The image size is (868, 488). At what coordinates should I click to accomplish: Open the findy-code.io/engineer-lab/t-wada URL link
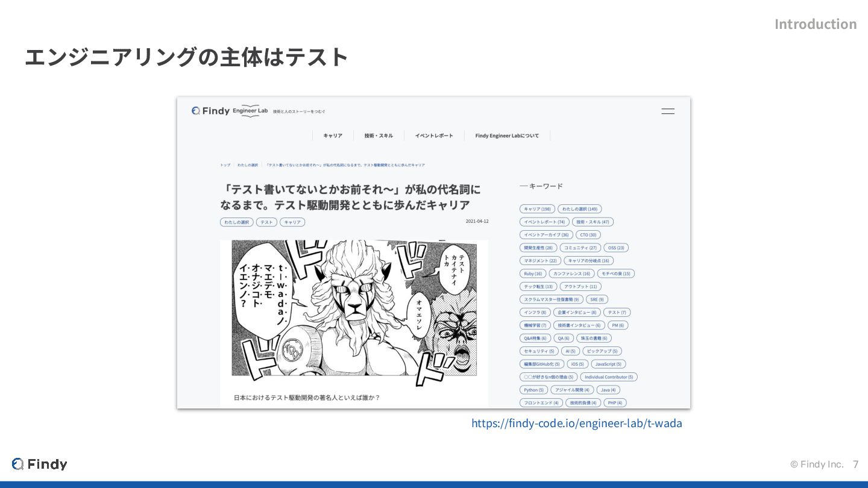[x=577, y=423]
